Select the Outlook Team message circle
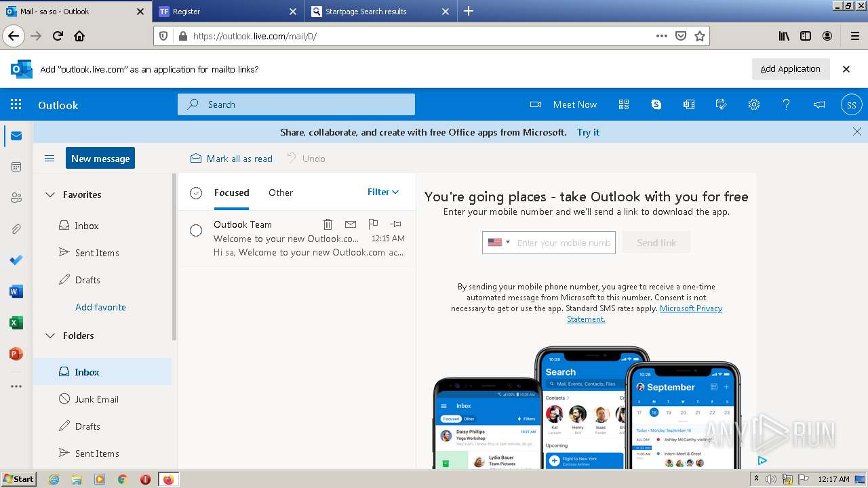The width and height of the screenshot is (868, 488). click(196, 230)
